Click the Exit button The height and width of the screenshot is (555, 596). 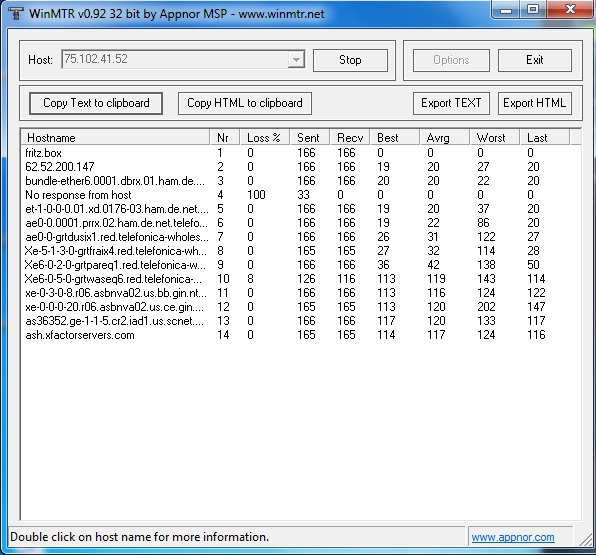pos(534,60)
